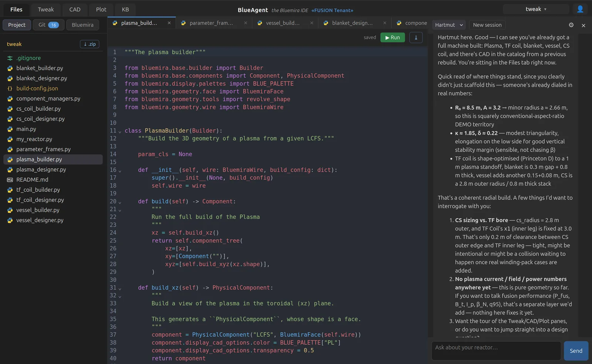The height and width of the screenshot is (364, 592).
Task: Open blanket_designer.py file
Action: [53, 78]
